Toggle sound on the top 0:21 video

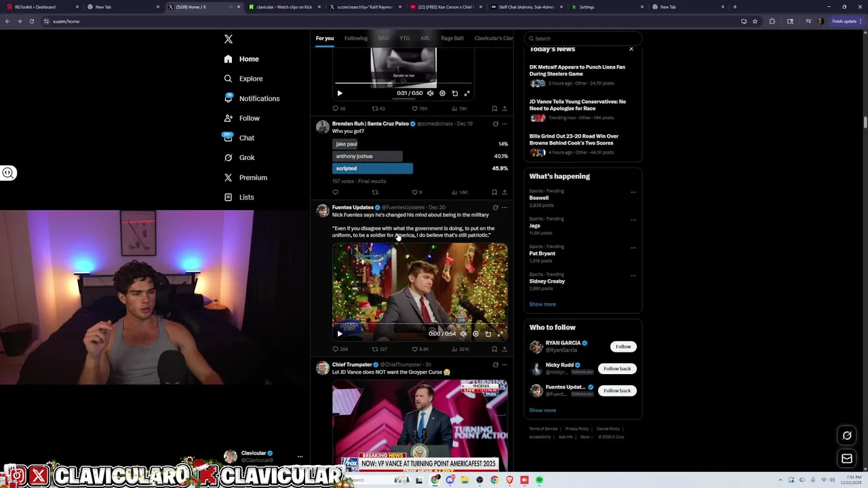pyautogui.click(x=430, y=93)
